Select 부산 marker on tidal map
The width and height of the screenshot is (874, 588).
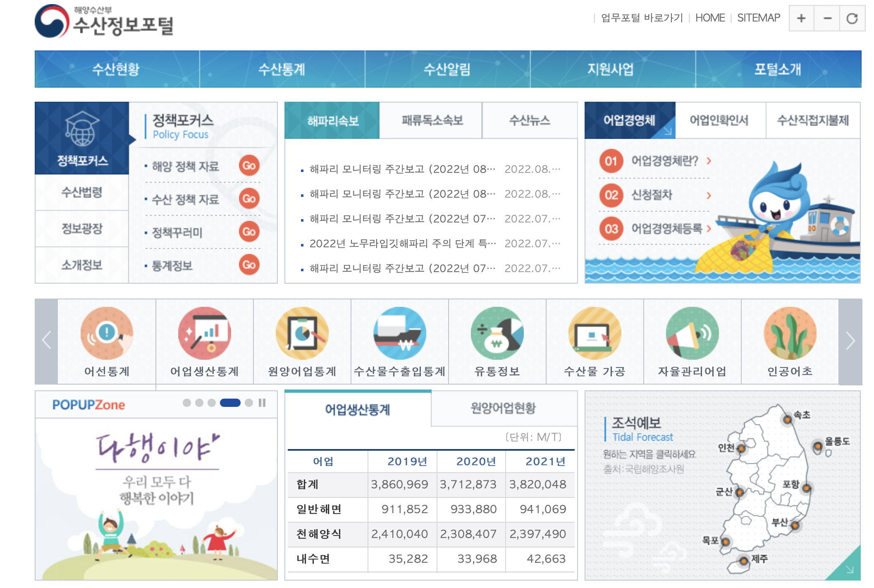click(x=795, y=526)
